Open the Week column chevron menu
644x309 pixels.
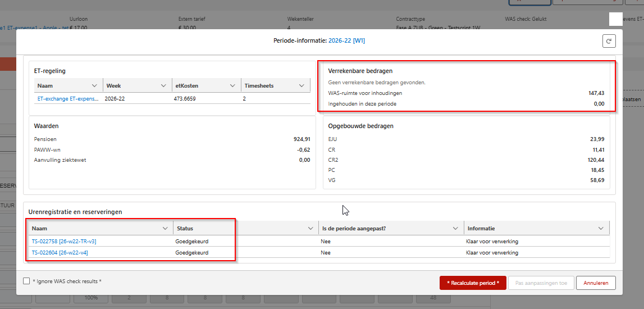point(163,85)
